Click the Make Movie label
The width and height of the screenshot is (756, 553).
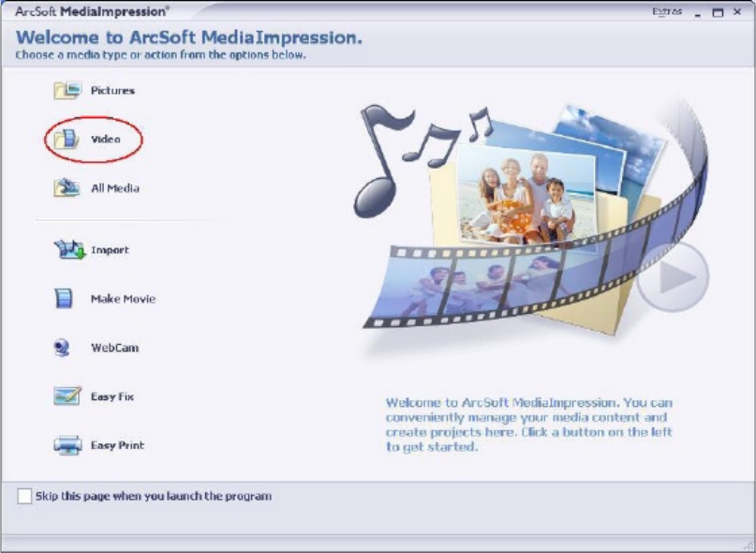coord(123,299)
